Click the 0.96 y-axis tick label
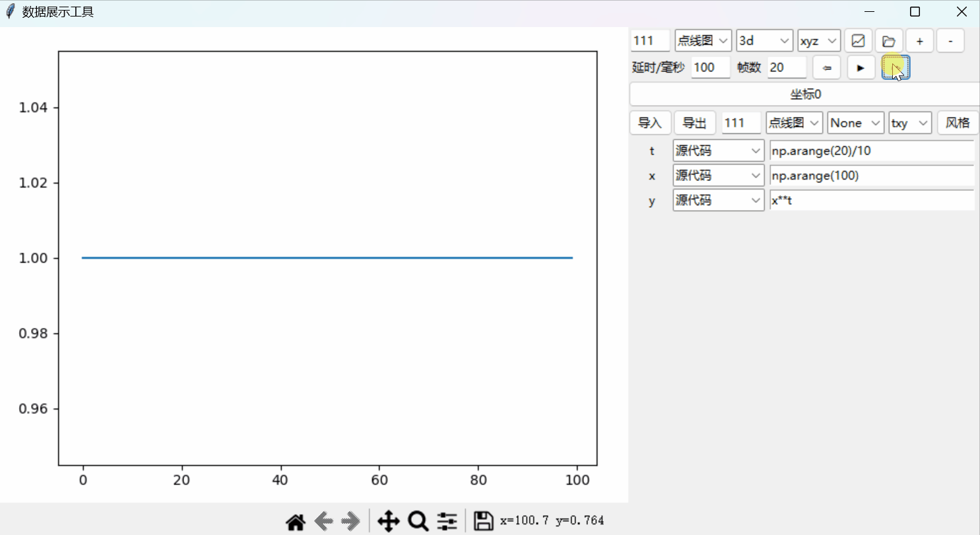Viewport: 980px width, 535px height. click(x=34, y=408)
